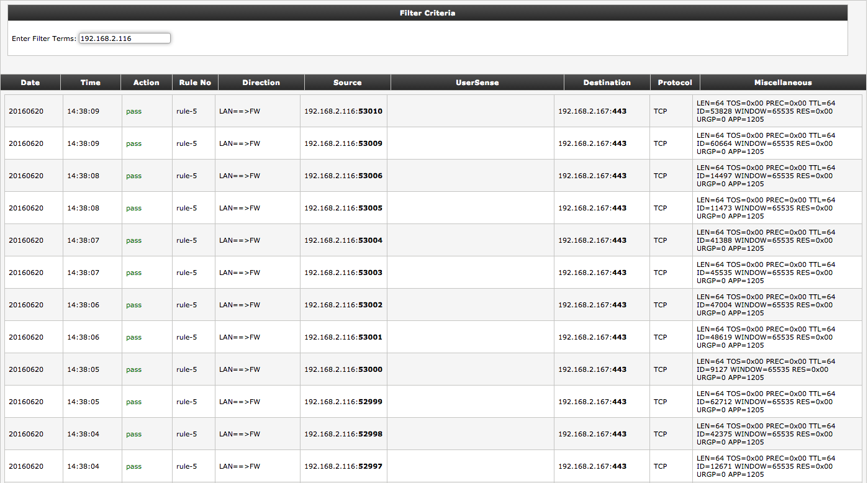Click TCP protocol in port 52997 row
Viewport: 868px width, 483px height.
point(660,466)
